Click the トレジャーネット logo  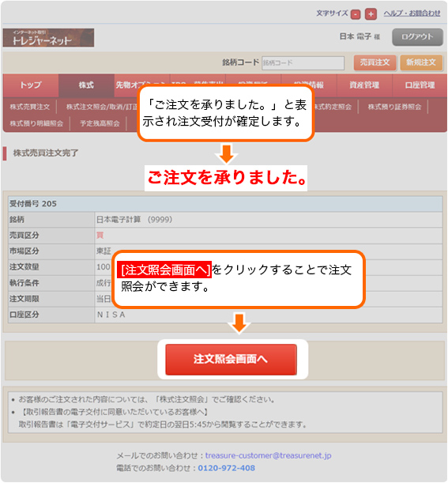pyautogui.click(x=48, y=38)
